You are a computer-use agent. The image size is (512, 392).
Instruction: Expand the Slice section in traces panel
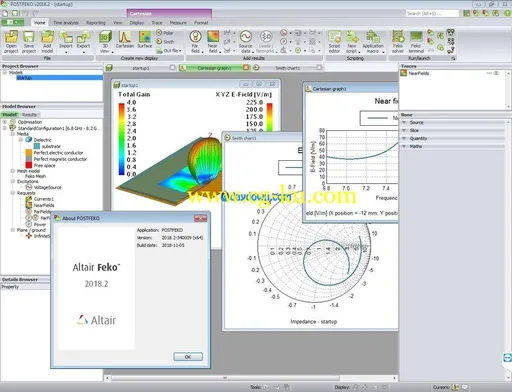pyautogui.click(x=404, y=130)
